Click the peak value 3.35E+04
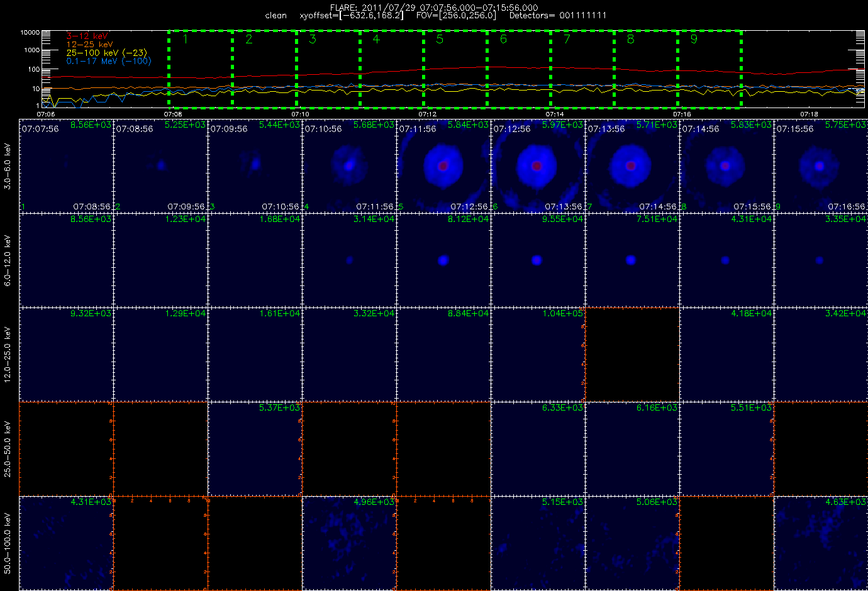This screenshot has height=591, width=868. (x=845, y=219)
